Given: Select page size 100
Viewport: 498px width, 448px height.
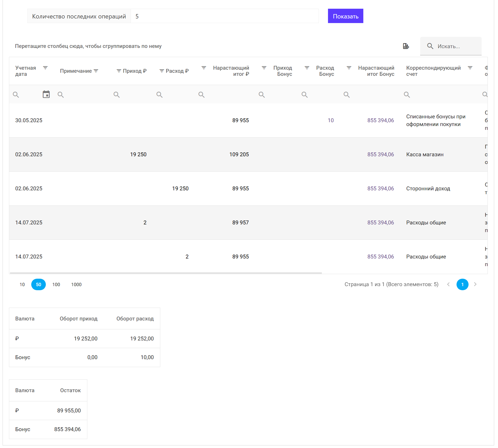Looking at the screenshot, I should (x=56, y=285).
